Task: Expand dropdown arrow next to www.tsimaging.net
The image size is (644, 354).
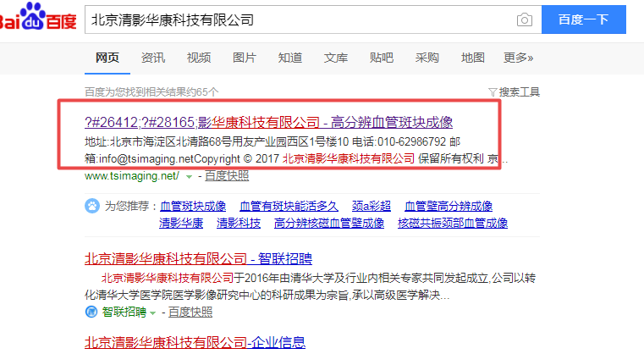Action: 189,177
